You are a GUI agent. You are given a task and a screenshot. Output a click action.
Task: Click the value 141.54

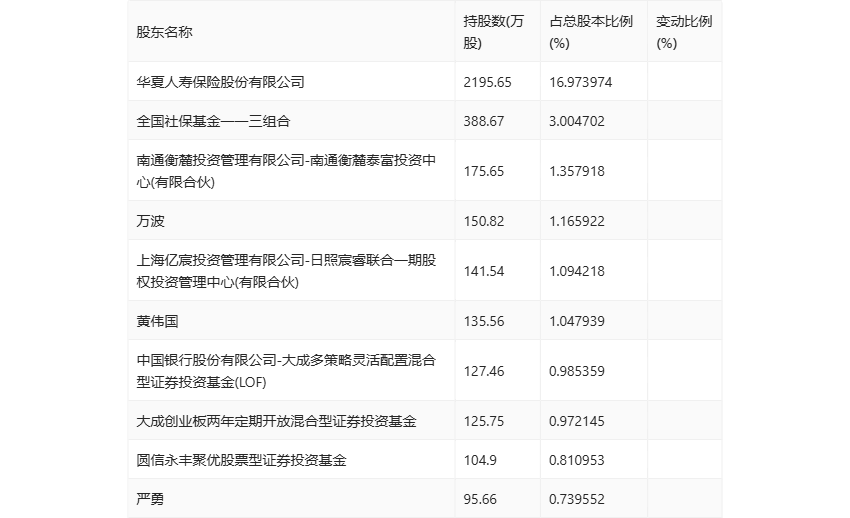[484, 271]
